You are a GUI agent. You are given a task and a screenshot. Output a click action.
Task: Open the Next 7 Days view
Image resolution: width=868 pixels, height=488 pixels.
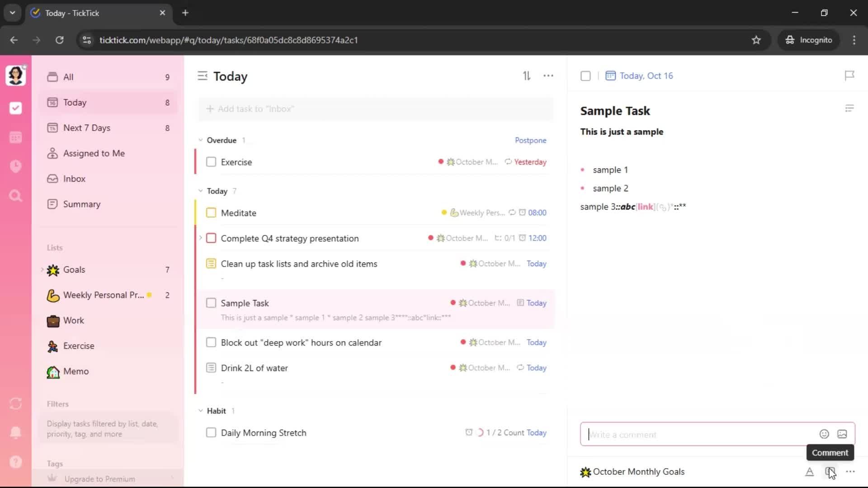[87, 128]
